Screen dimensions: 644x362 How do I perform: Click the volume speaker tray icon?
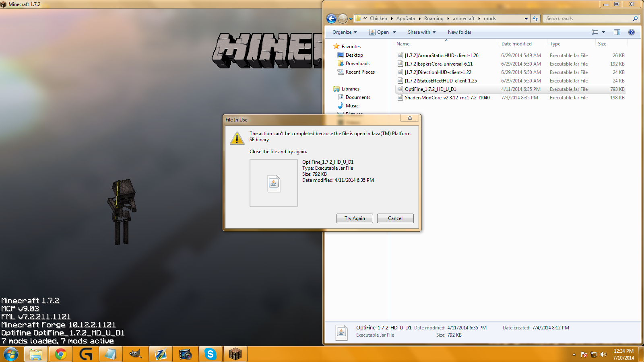(603, 354)
